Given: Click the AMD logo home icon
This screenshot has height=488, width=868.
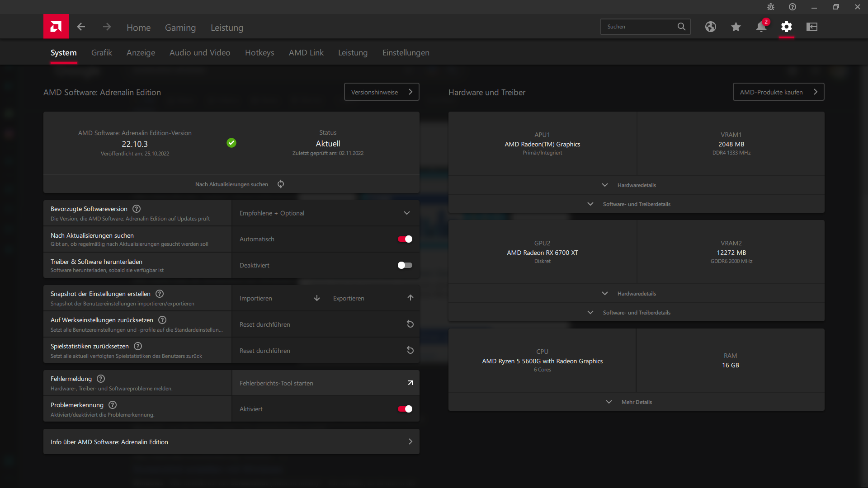Looking at the screenshot, I should point(56,27).
